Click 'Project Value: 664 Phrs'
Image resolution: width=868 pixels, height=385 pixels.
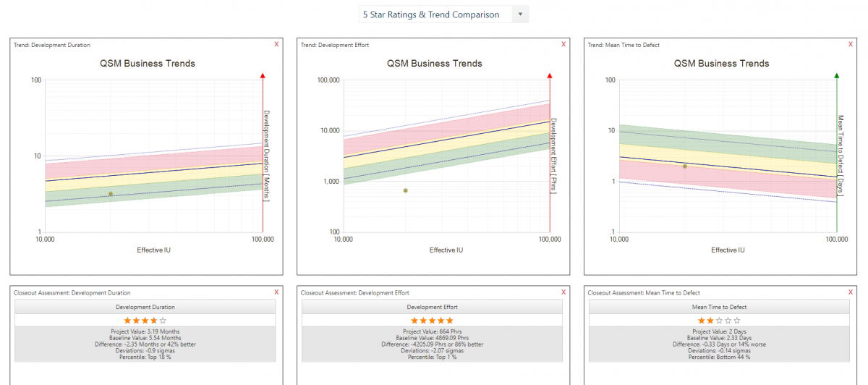[x=432, y=331]
